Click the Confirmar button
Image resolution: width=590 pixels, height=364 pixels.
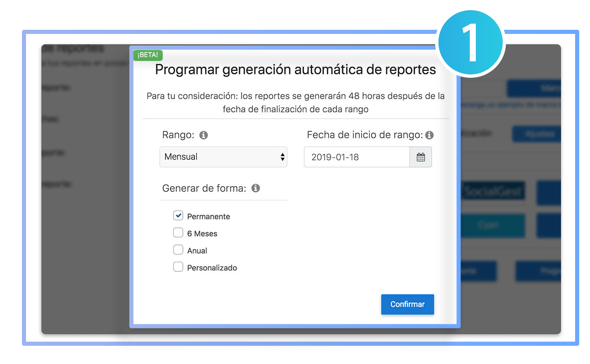click(408, 304)
